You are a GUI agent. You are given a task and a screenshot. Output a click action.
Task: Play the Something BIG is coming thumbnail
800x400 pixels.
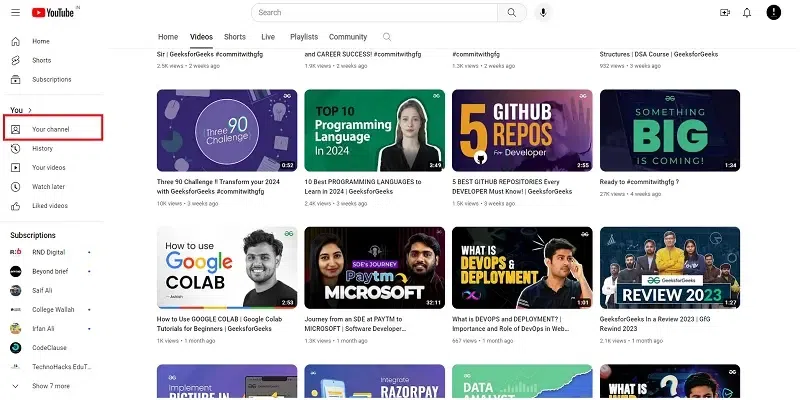[x=670, y=131]
